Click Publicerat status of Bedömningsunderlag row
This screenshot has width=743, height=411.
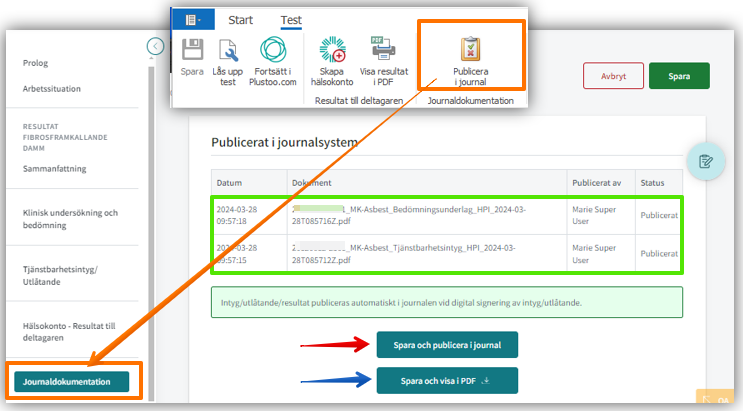pyautogui.click(x=659, y=215)
